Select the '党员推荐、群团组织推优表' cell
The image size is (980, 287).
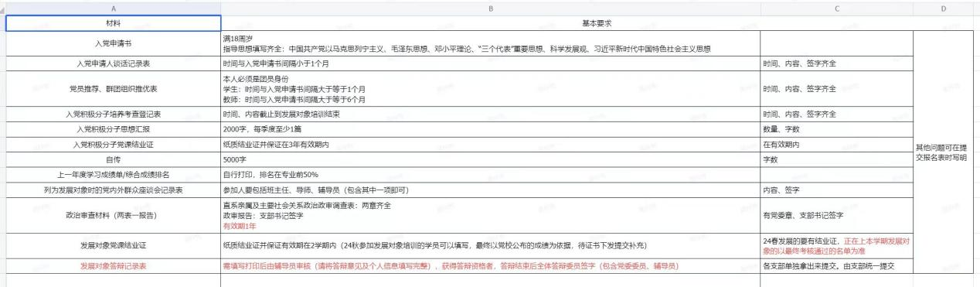tap(113, 89)
